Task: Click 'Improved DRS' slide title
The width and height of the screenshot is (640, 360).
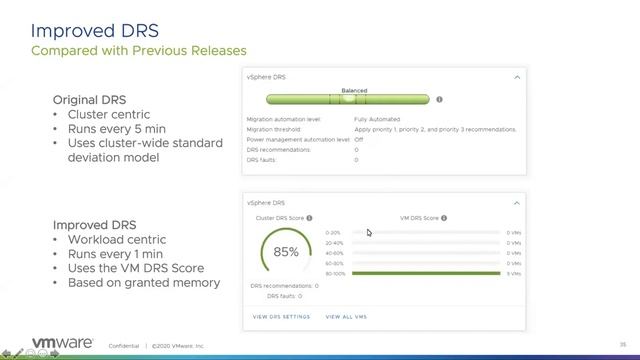Action: (x=95, y=31)
